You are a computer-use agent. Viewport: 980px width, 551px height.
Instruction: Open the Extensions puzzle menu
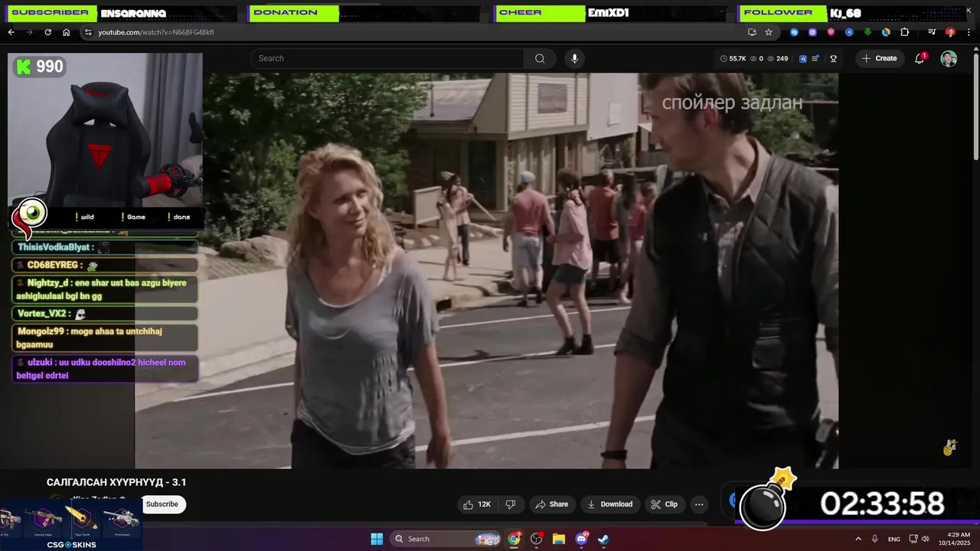pos(904,32)
